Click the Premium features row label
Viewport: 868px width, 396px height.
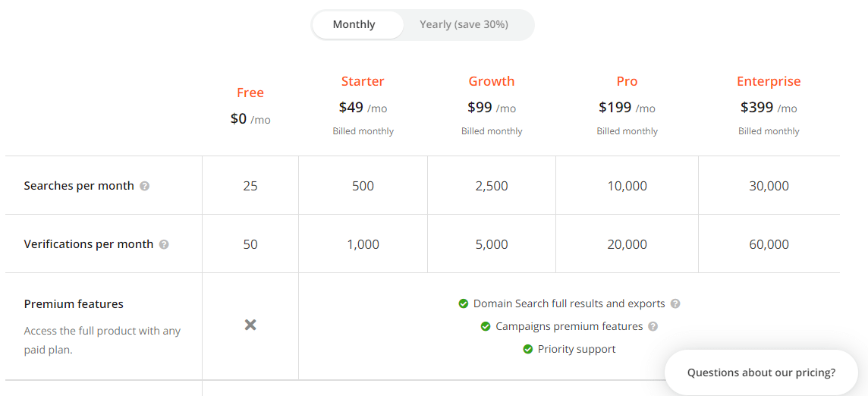click(x=74, y=304)
